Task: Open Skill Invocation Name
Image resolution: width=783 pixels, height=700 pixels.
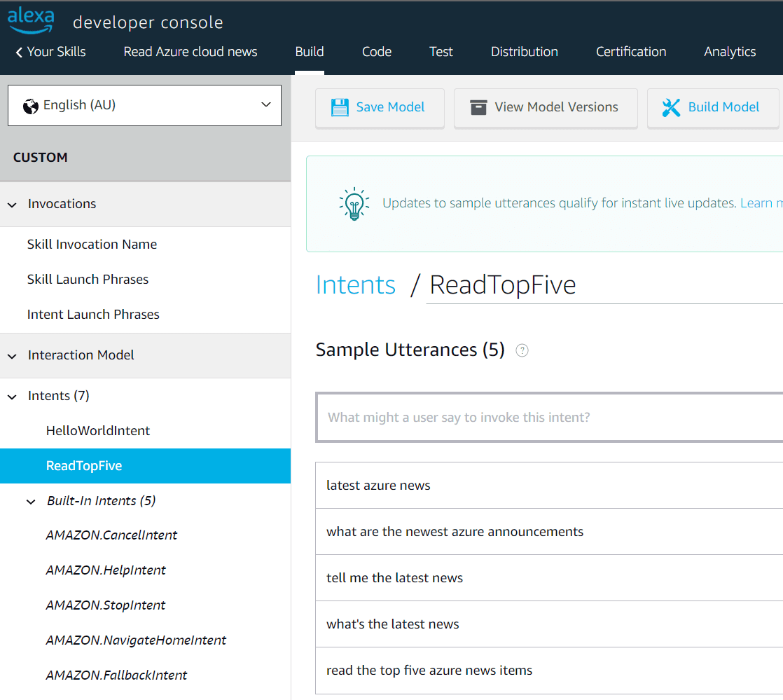Action: (92, 245)
